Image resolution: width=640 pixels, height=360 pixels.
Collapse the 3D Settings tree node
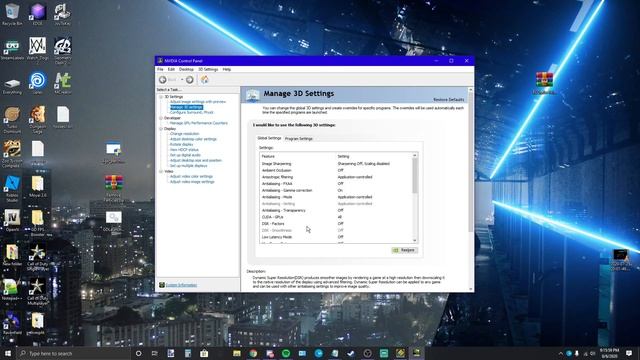point(161,97)
